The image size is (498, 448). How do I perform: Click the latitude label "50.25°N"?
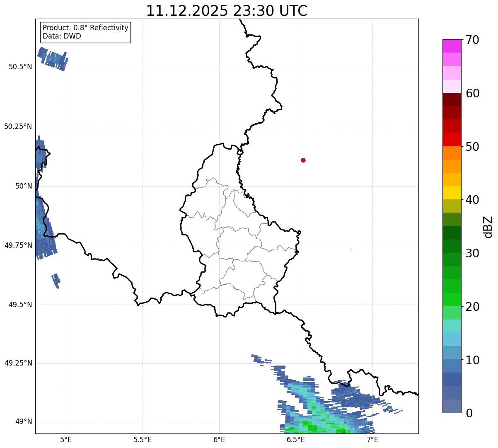tap(18, 126)
